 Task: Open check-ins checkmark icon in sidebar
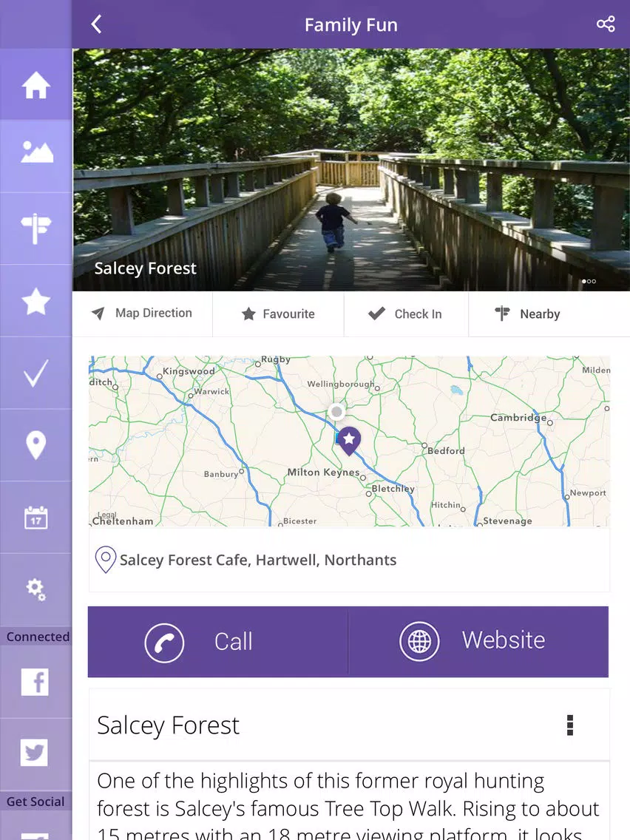click(x=36, y=373)
